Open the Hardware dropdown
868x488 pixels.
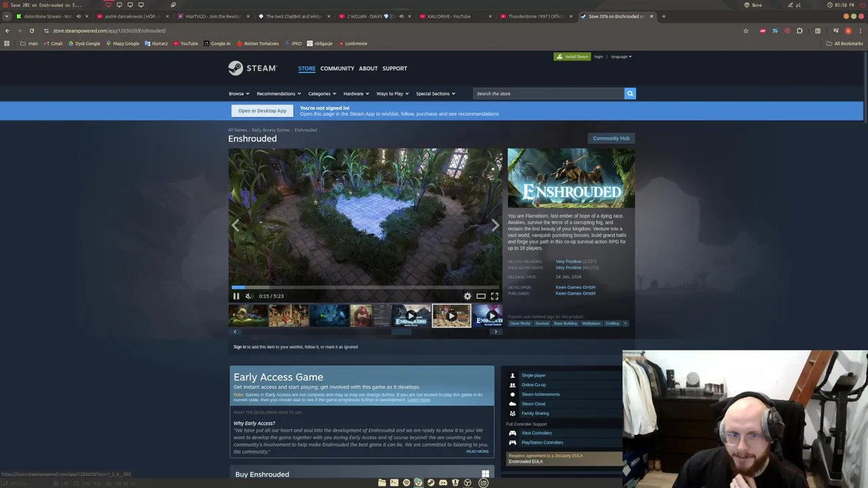click(x=356, y=94)
